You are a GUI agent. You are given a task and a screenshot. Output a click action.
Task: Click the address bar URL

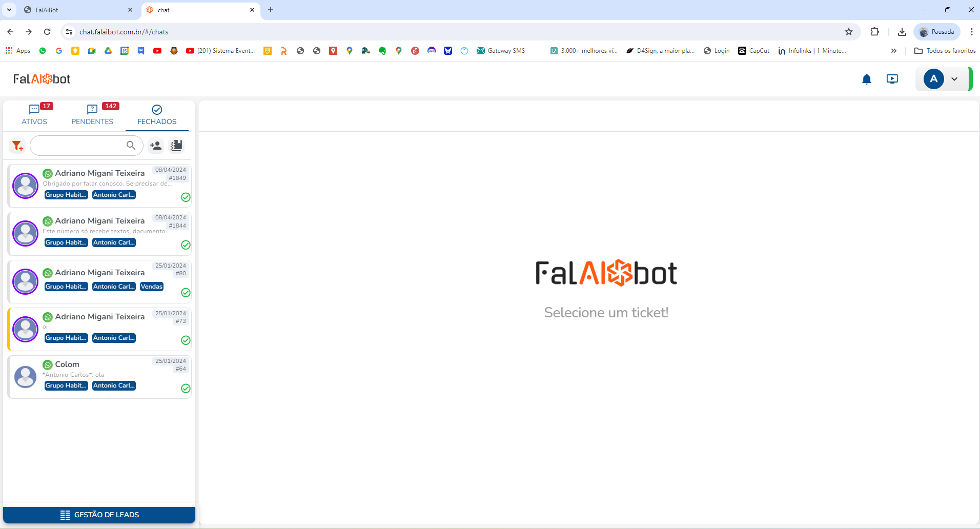(124, 32)
